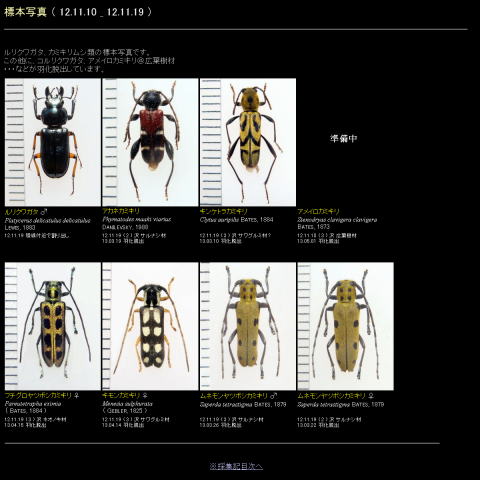Screen dimensions: 480x480
Task: Click the Saperda tetrastigma scientific name under male
Action: 226,404
